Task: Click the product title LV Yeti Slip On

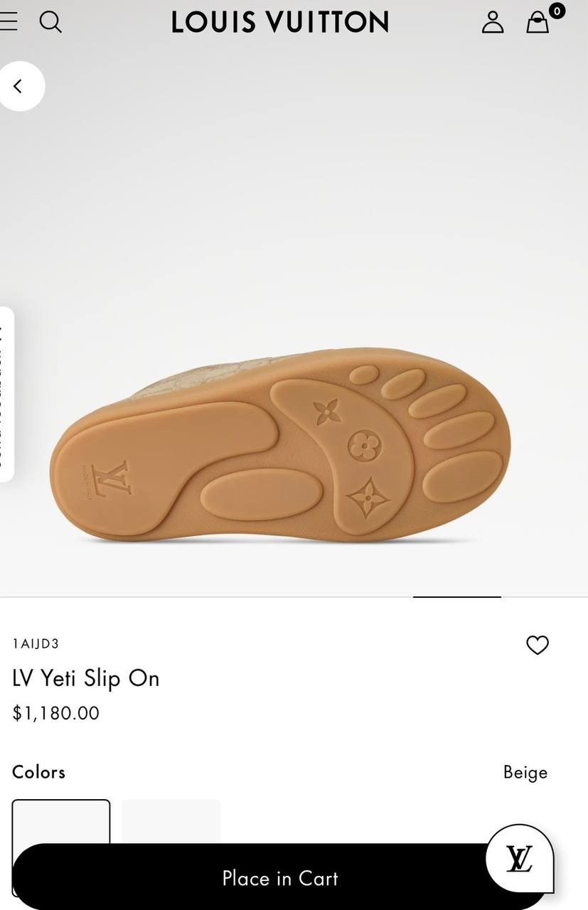Action: (x=87, y=678)
